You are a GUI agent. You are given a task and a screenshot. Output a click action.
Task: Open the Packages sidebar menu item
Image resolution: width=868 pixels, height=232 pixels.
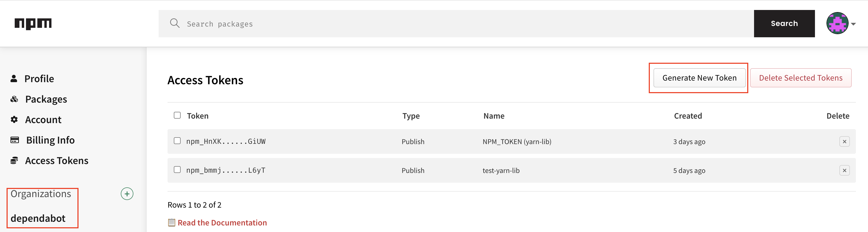(x=46, y=99)
